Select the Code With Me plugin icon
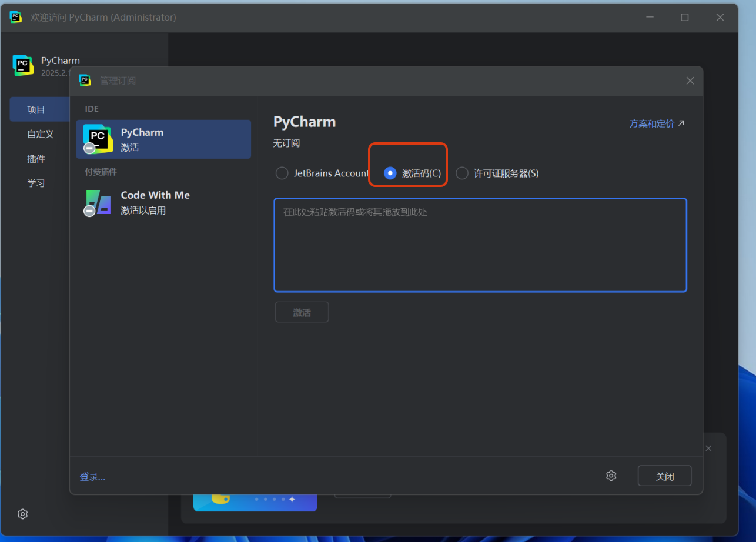The height and width of the screenshot is (542, 756). click(98, 203)
